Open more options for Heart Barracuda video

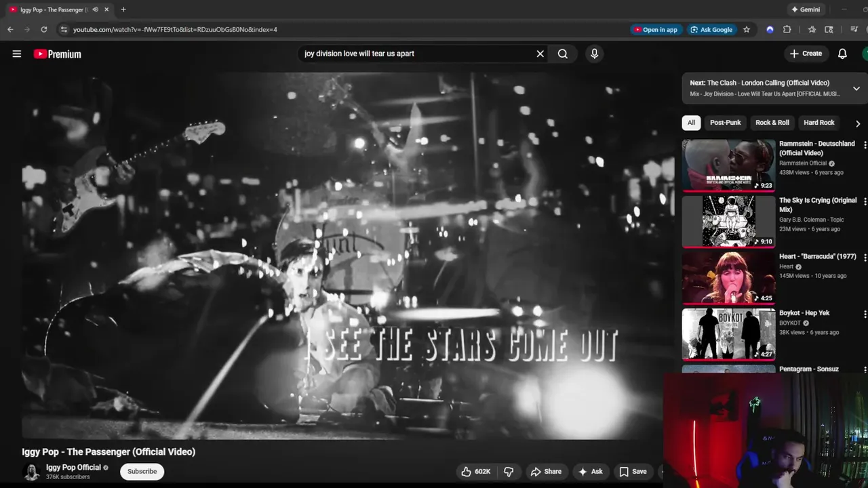pos(865,258)
